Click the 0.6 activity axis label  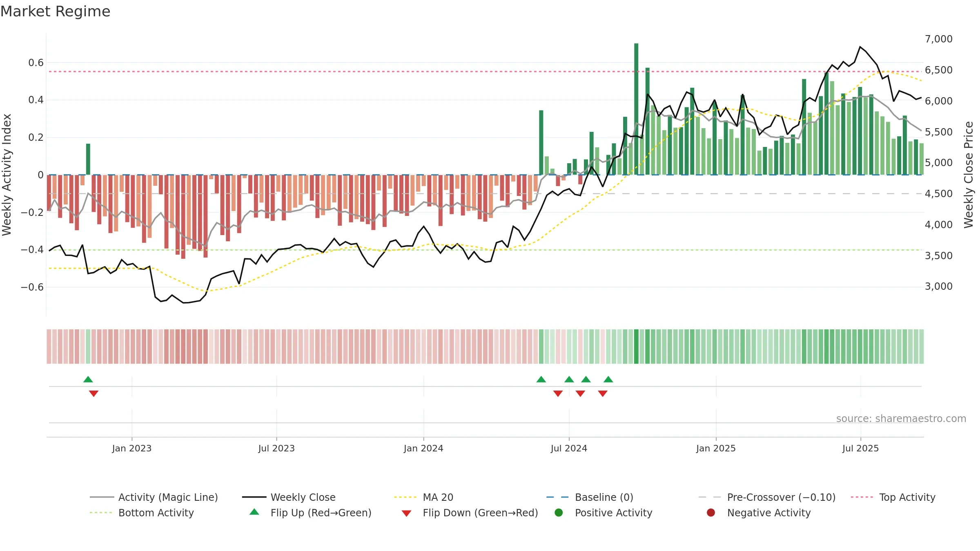pyautogui.click(x=36, y=62)
